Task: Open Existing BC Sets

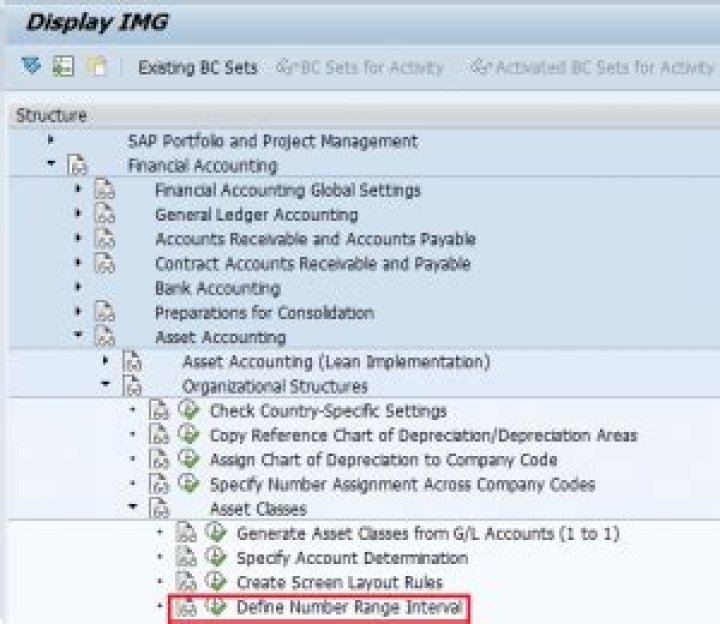Action: click(x=197, y=67)
